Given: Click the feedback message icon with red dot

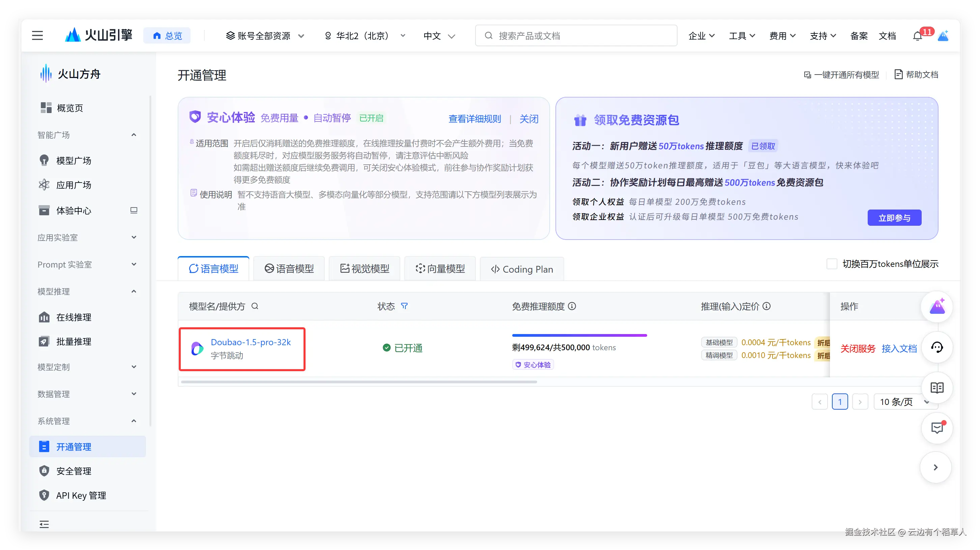Looking at the screenshot, I should 936,428.
